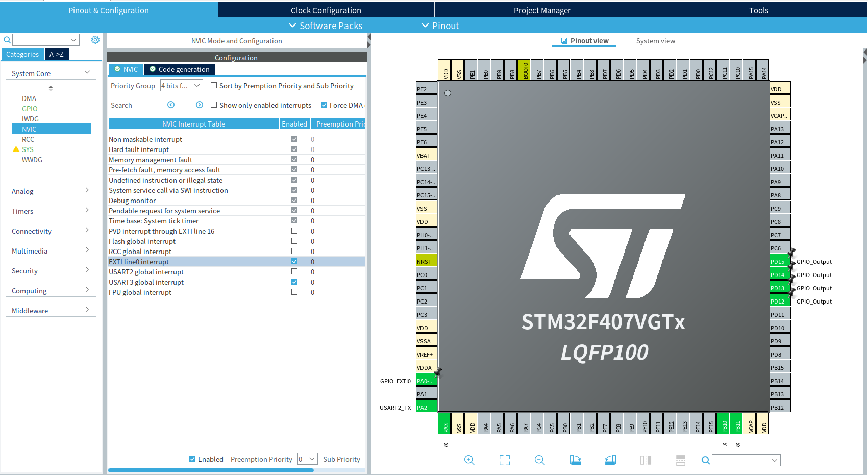Select the NRST pin
The height and width of the screenshot is (476, 868).
click(x=426, y=261)
